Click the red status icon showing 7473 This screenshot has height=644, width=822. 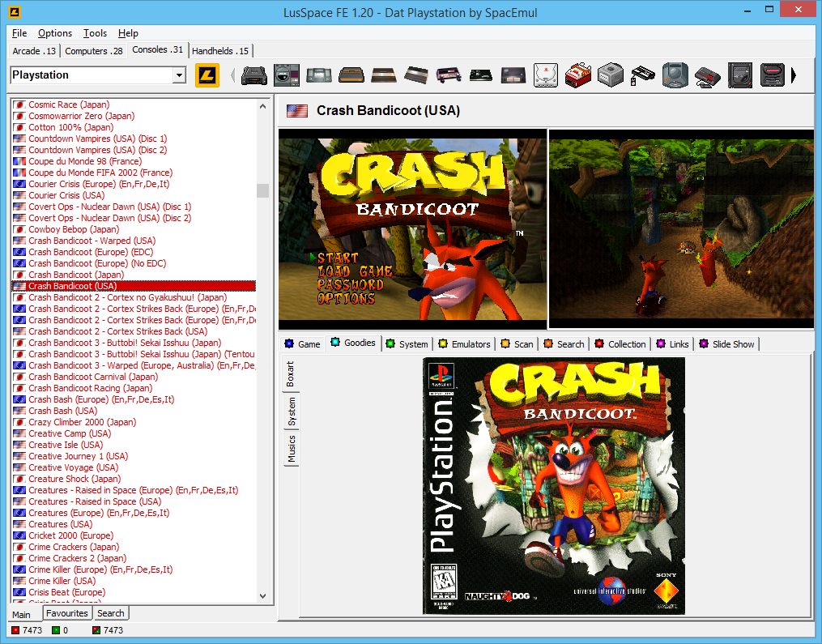(x=15, y=630)
